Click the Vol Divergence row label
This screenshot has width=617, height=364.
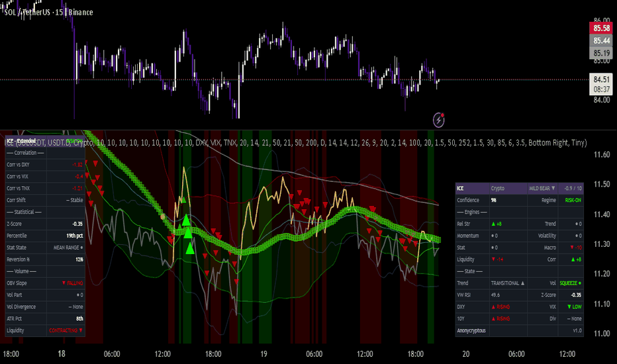point(21,306)
